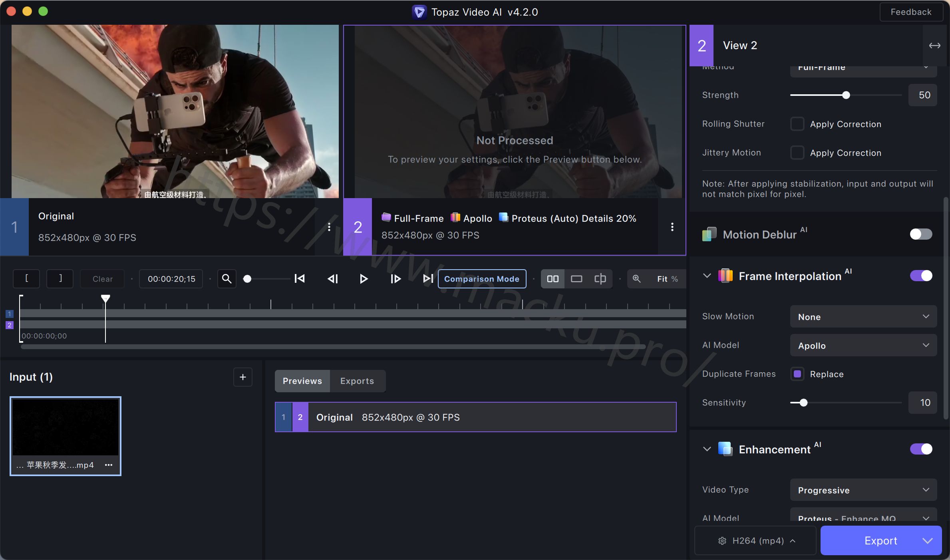The width and height of the screenshot is (950, 560).
Task: Click the Strength value field 50
Action: (923, 95)
